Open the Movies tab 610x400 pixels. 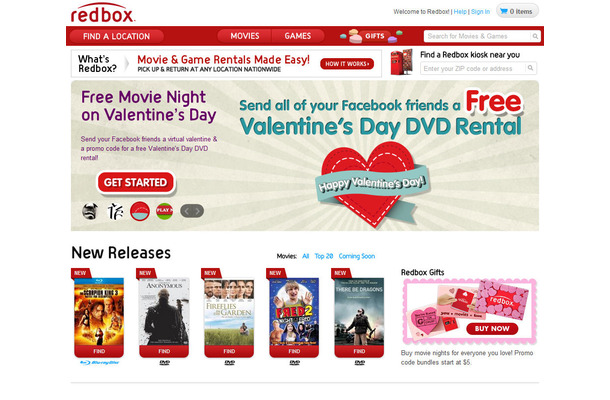244,36
